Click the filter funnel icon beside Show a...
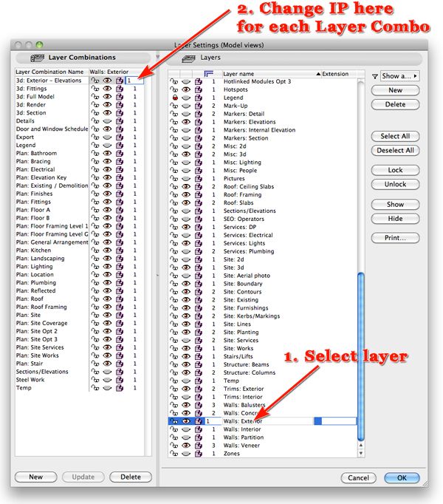Screen dimensions: 443x504 point(374,77)
